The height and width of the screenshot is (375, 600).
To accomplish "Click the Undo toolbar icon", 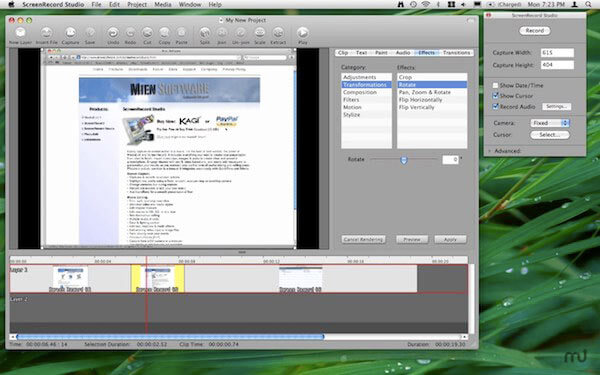I will coord(113,33).
